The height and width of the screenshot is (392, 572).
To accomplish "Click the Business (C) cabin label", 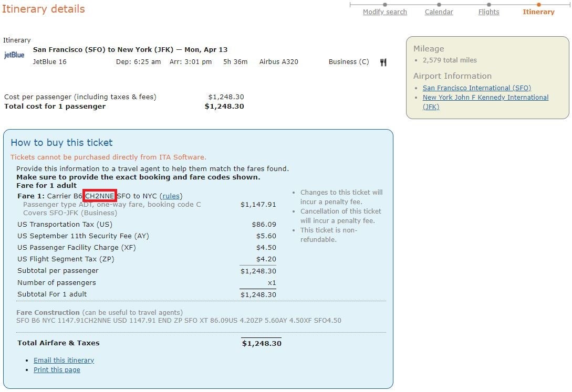I will click(349, 61).
